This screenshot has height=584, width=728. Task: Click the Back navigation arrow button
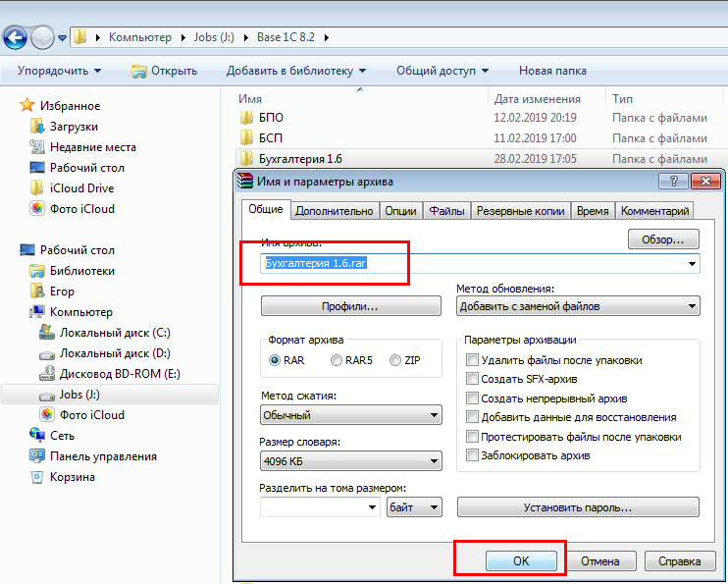(x=16, y=37)
